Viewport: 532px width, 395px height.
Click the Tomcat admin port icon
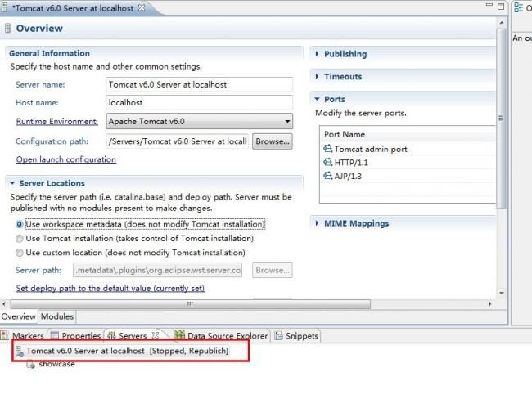[327, 149]
